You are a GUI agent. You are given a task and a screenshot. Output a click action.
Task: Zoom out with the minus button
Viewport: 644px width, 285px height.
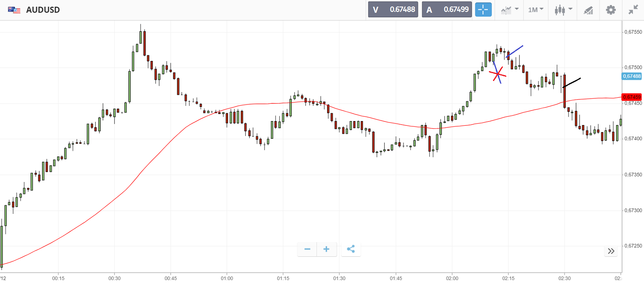click(307, 249)
